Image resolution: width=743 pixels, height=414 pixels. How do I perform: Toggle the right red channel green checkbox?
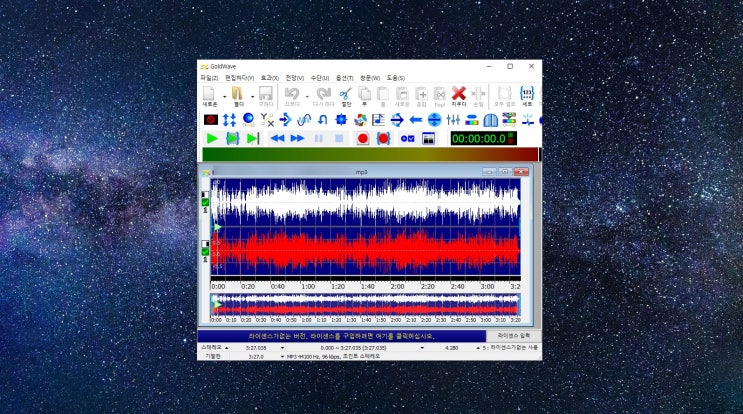[205, 252]
